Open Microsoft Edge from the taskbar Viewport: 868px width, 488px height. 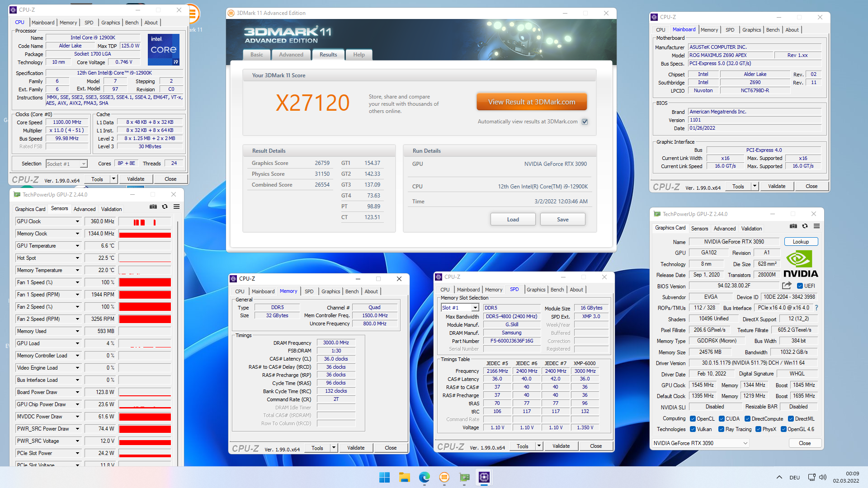[x=425, y=477]
